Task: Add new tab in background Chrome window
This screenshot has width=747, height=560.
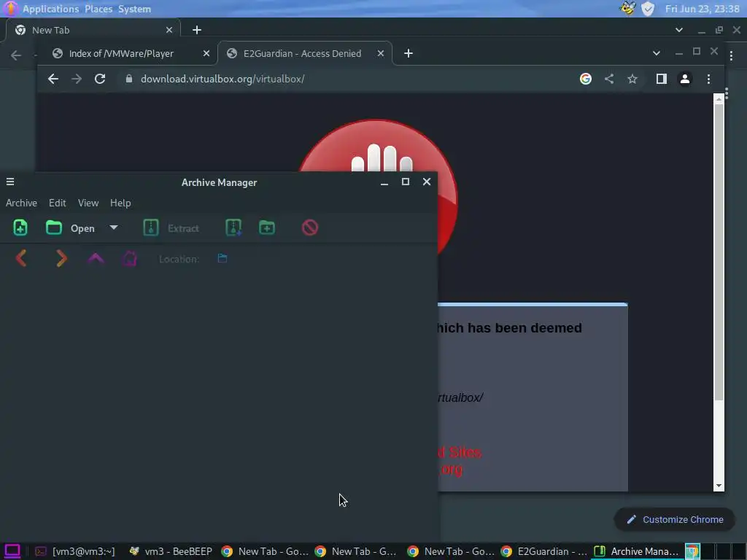Action: tap(197, 30)
